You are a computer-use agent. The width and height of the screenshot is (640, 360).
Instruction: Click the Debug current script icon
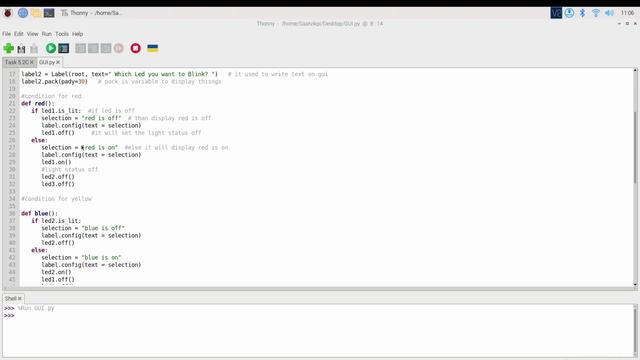click(x=64, y=49)
